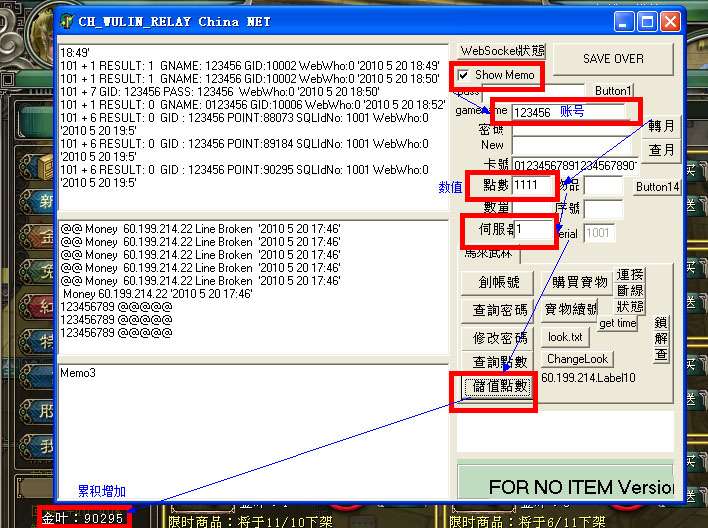Select the 伺服器 server input field
The image size is (708, 528).
532,231
